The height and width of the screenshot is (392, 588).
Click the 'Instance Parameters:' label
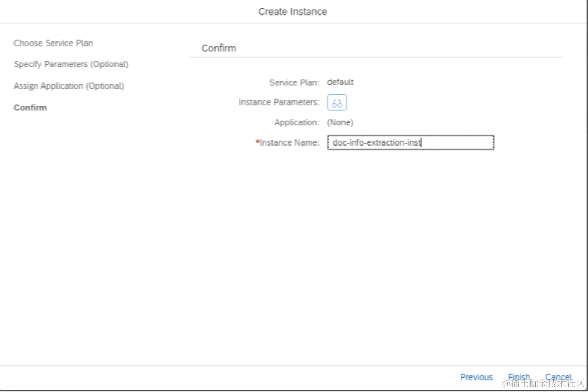coord(279,103)
